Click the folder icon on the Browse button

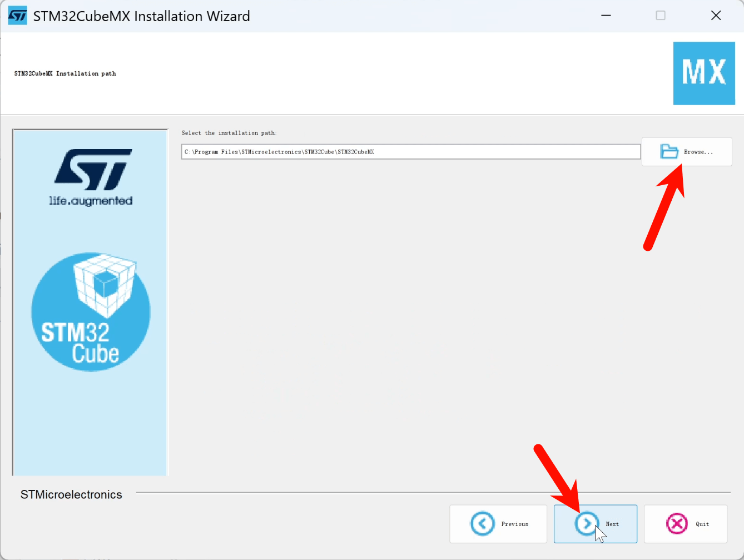pos(669,151)
